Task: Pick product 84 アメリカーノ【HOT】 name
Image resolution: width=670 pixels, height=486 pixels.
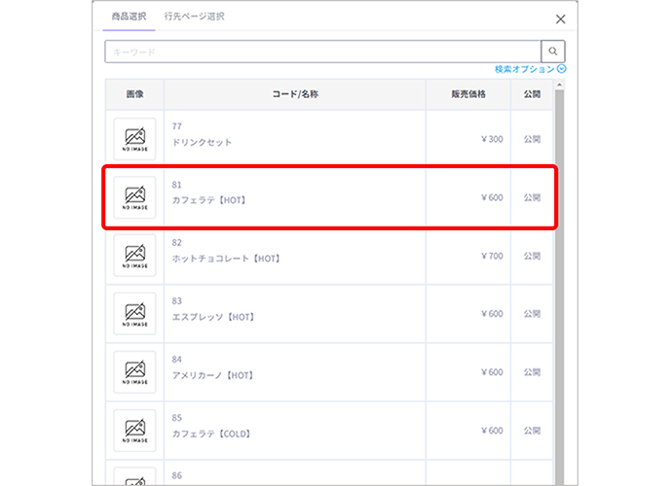Action: 215,374
